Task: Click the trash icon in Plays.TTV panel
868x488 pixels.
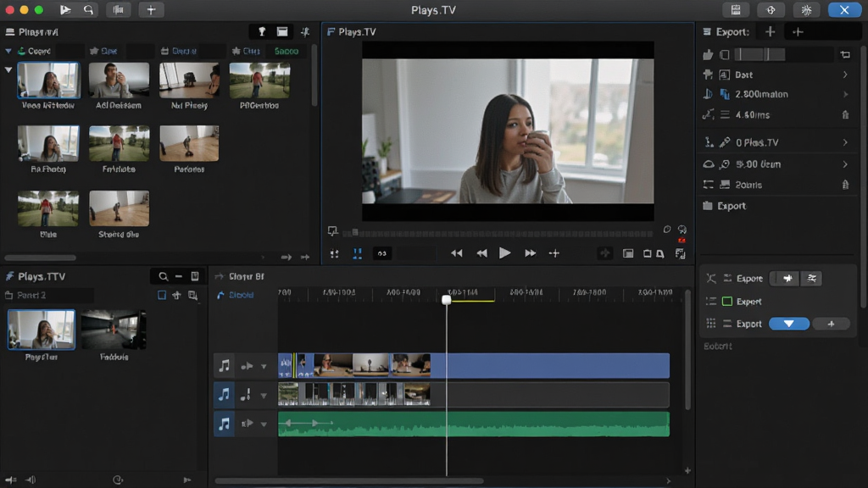Action: click(195, 276)
